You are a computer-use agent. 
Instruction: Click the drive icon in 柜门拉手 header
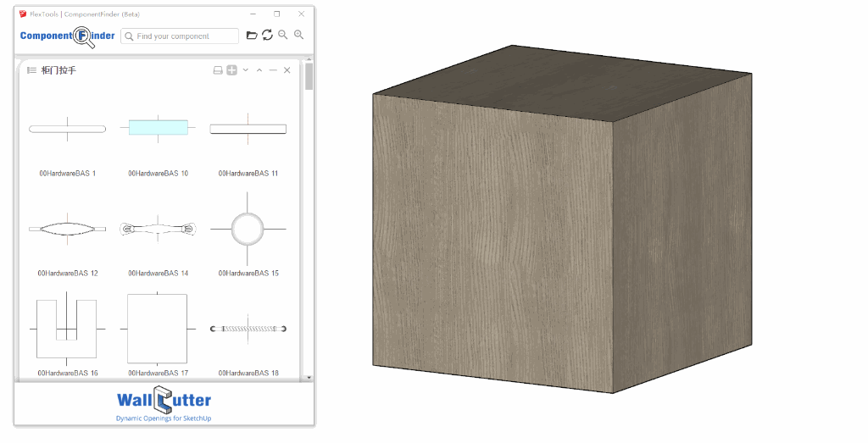point(218,70)
